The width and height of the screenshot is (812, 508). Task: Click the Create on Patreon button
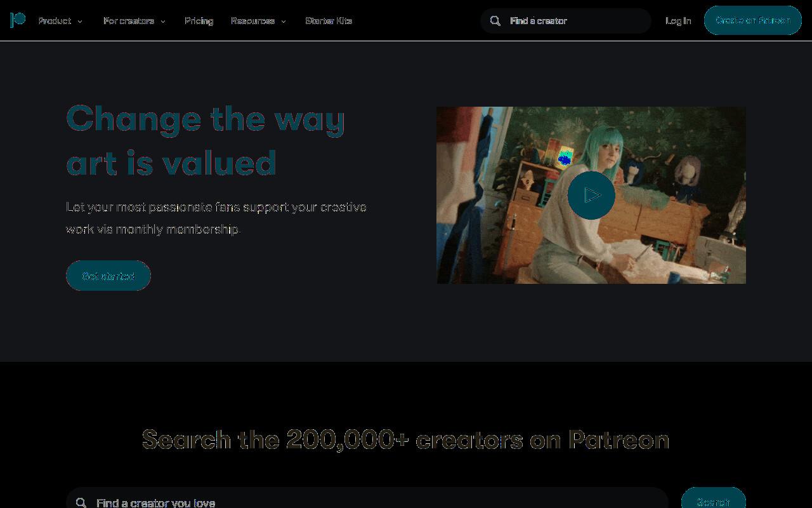tap(753, 20)
